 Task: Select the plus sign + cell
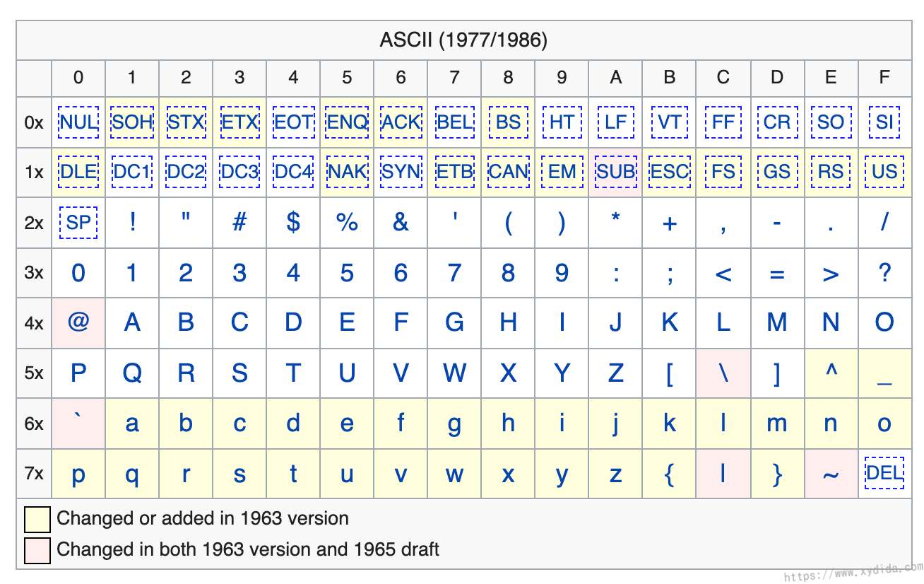(x=669, y=223)
